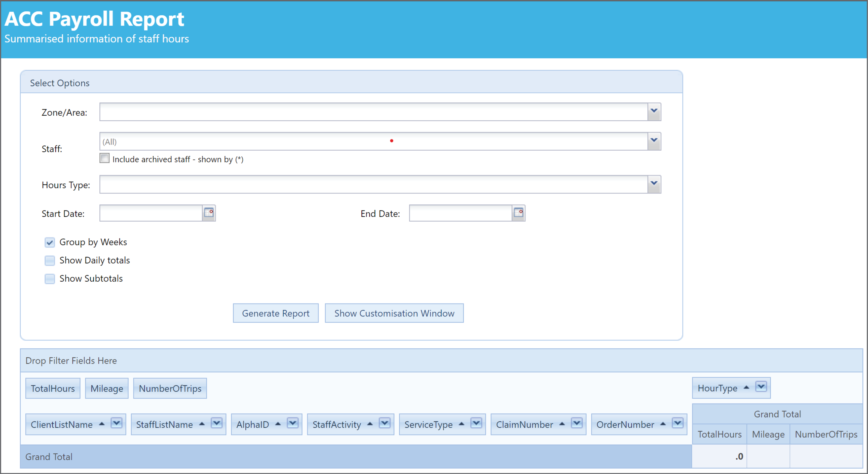868x474 pixels.
Task: Expand the Hours Type dropdown
Action: tap(653, 184)
